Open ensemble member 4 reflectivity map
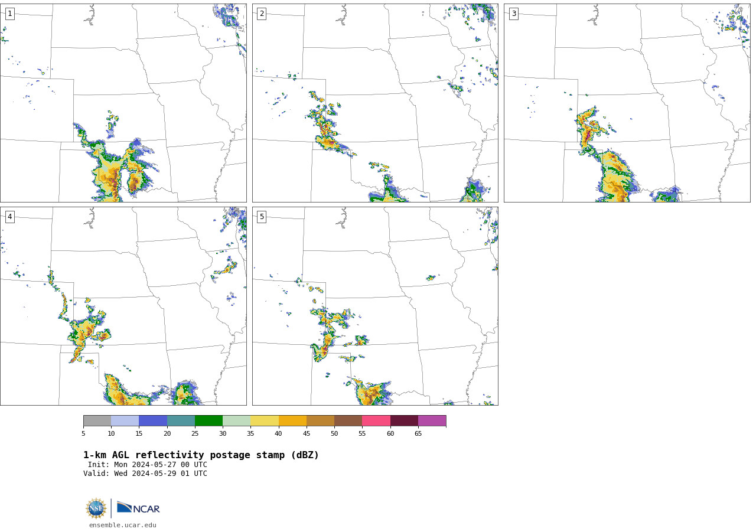This screenshot has height=532, width=756. click(x=123, y=306)
